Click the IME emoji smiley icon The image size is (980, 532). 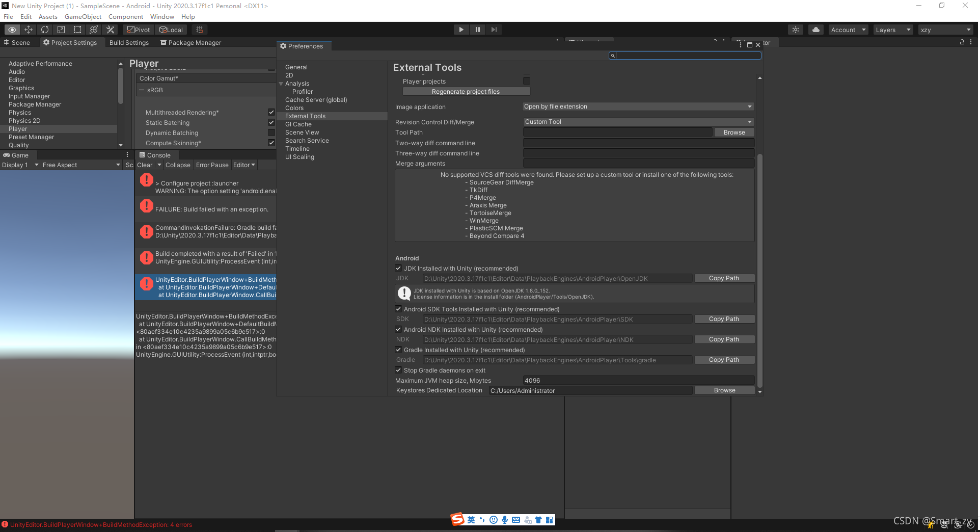coord(493,520)
